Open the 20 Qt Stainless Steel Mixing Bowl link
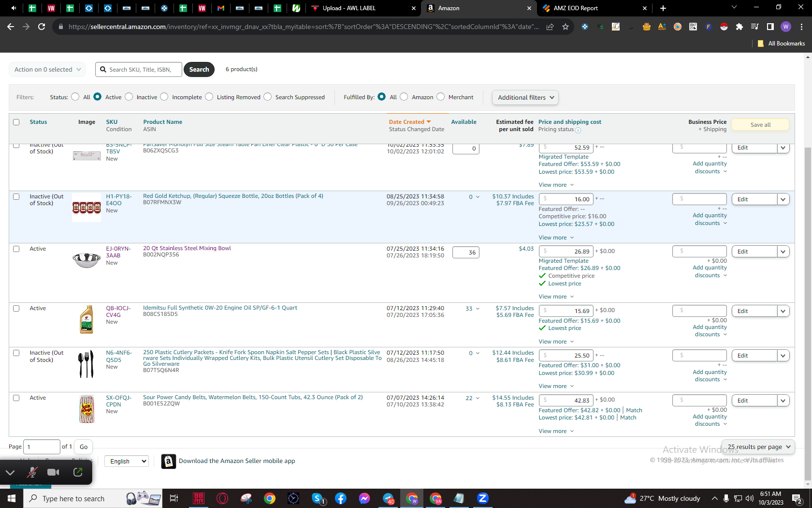812x508 pixels. [187, 248]
